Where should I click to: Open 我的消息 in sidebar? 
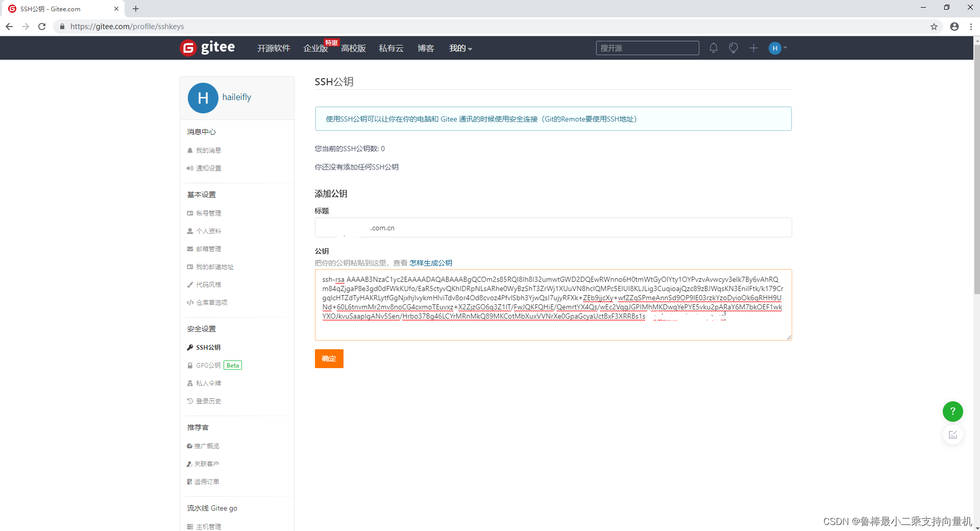[204, 150]
